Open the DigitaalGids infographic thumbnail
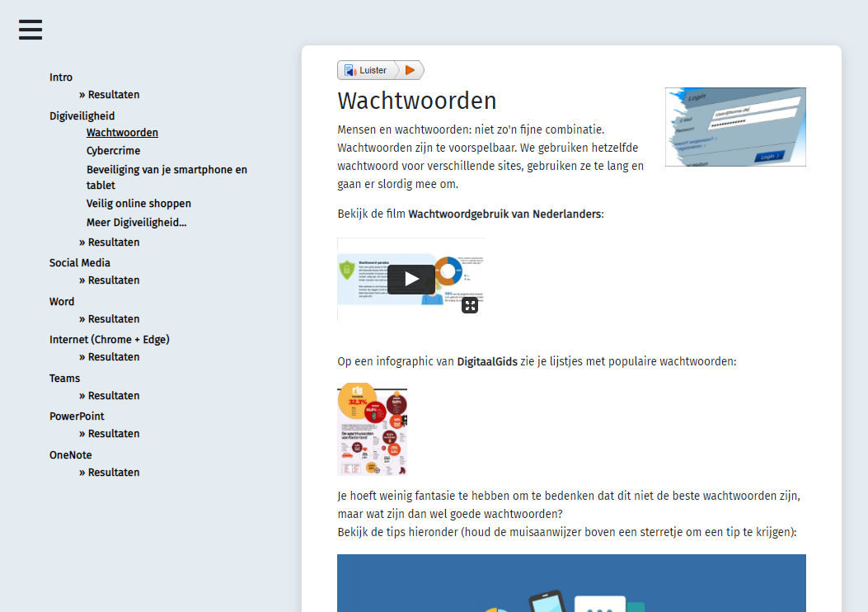 [x=372, y=430]
